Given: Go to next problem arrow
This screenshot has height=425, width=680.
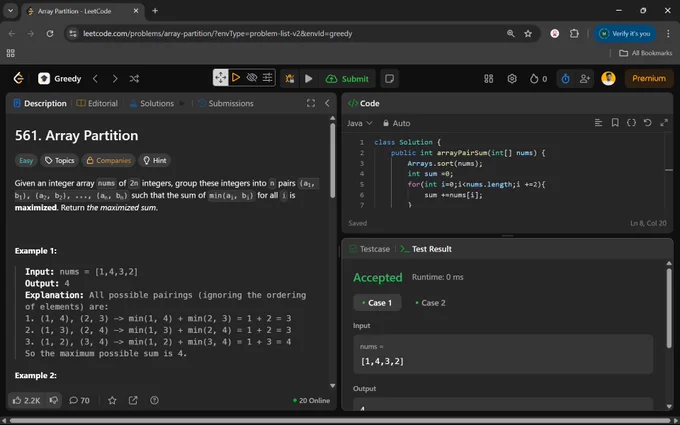Looking at the screenshot, I should 114,78.
